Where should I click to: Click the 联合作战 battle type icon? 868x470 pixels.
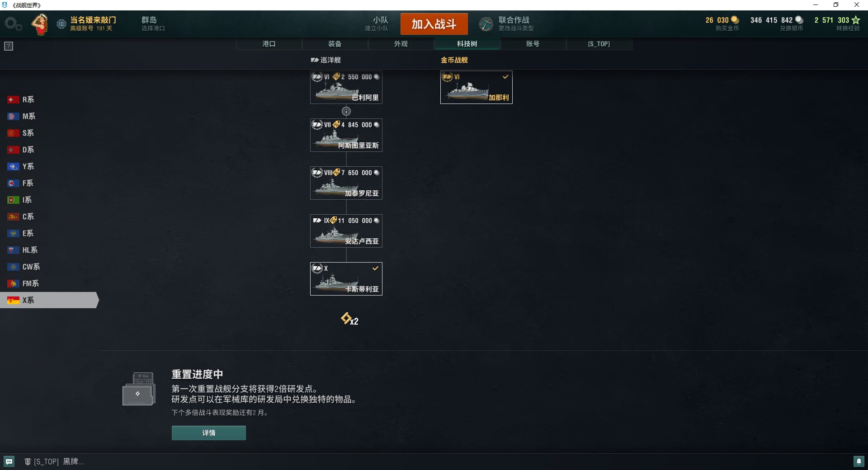point(486,24)
